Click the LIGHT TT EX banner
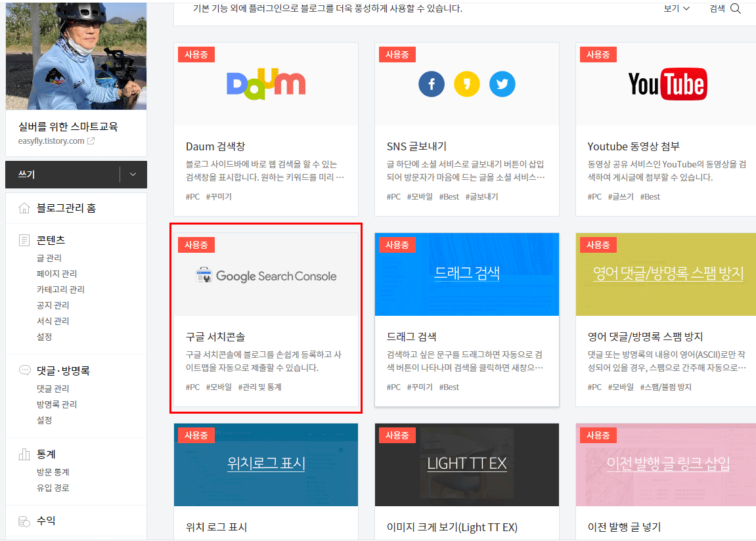Screen dimensions: 756x541 tap(467, 464)
